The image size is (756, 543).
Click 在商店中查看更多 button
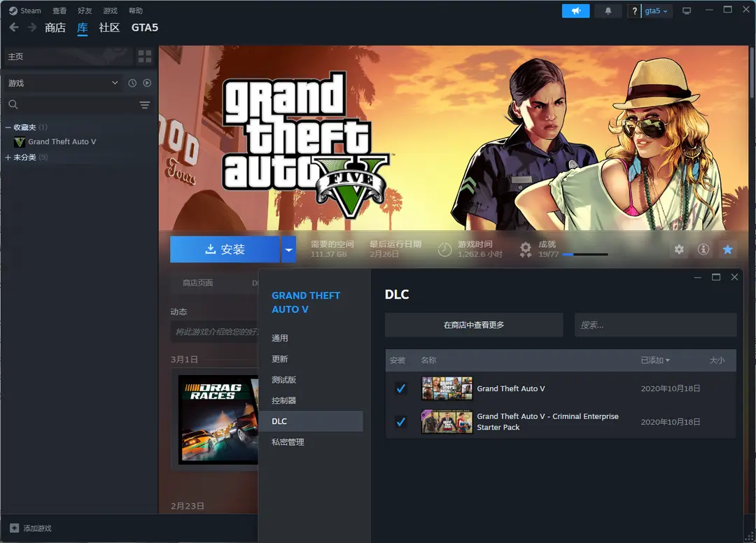click(x=474, y=325)
